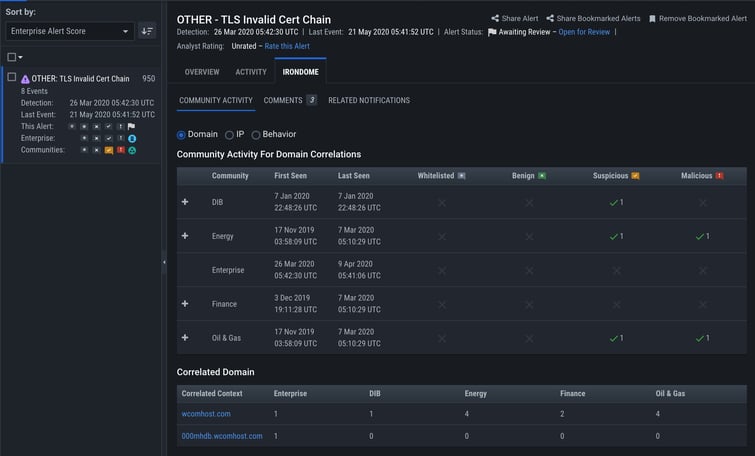Viewport: 755px width, 456px height.
Task: Expand the Oil & Gas community row
Action: [185, 338]
